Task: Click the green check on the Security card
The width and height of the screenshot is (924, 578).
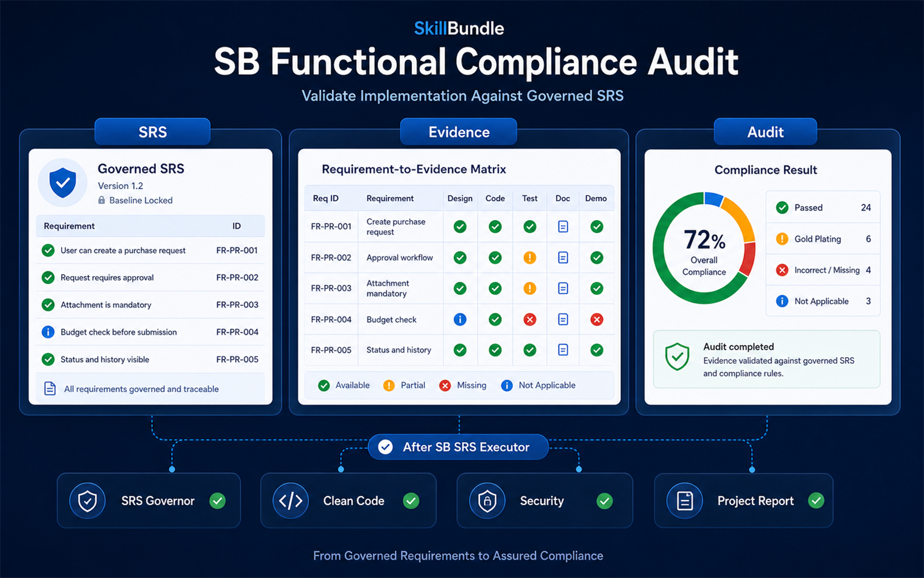Action: tap(604, 501)
